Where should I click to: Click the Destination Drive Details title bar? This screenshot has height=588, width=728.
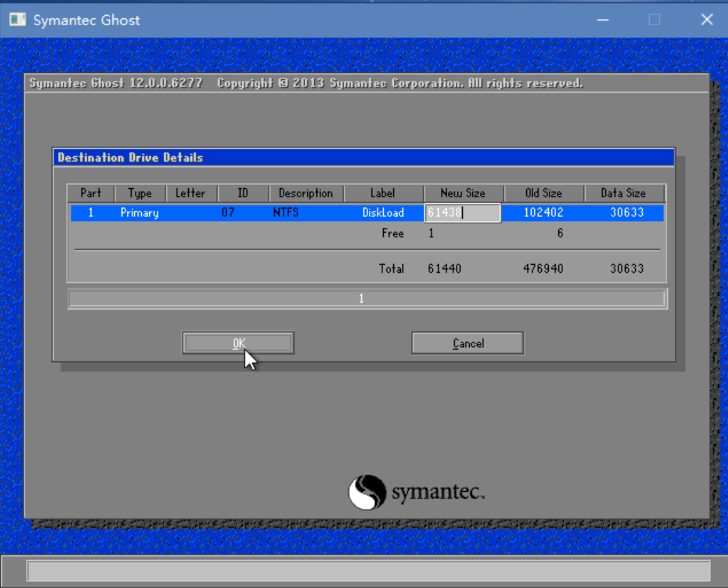(x=364, y=158)
